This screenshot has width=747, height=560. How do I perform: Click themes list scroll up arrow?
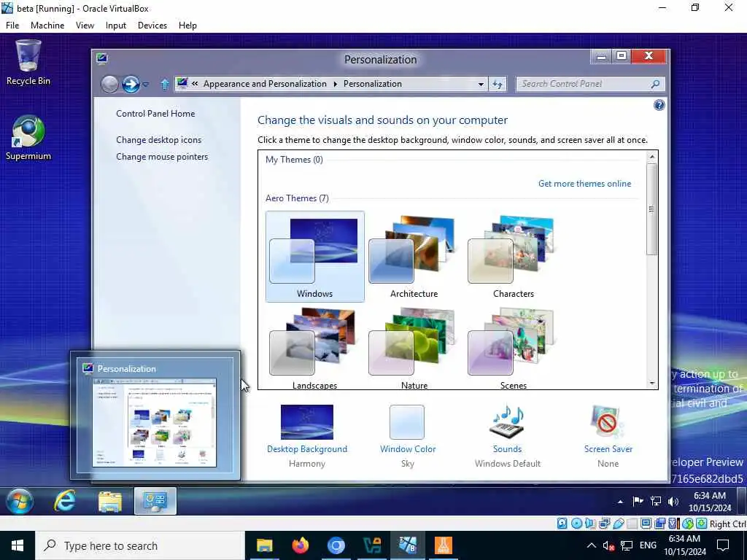[x=651, y=157]
